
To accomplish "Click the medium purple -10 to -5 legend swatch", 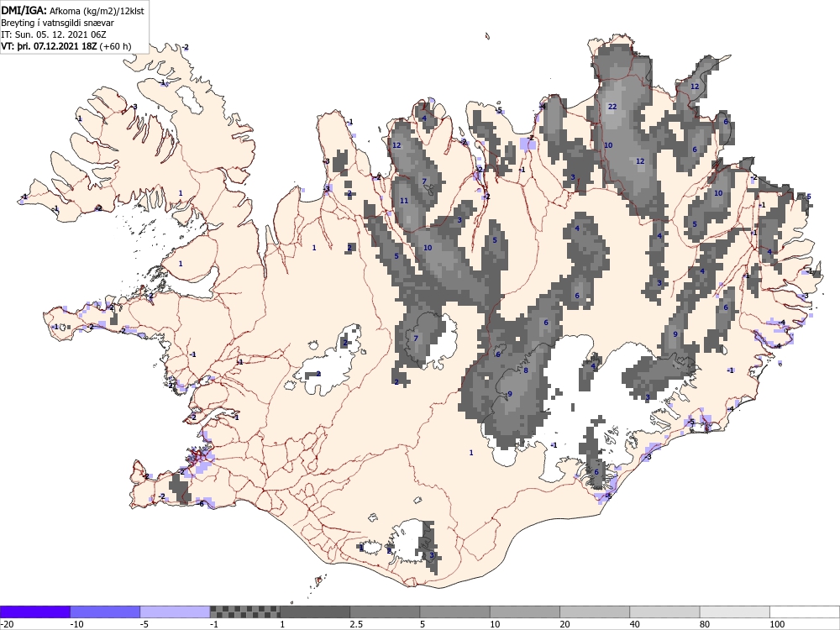I will tap(105, 612).
